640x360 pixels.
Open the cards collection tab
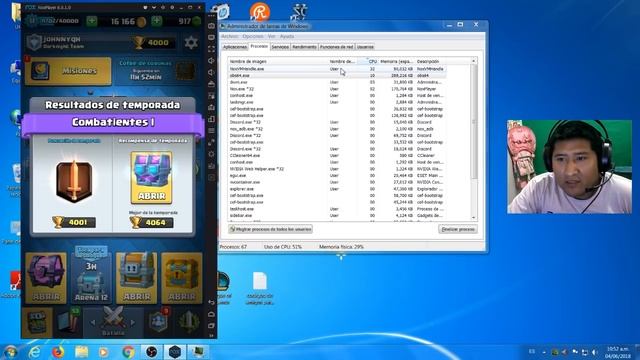coord(68,322)
